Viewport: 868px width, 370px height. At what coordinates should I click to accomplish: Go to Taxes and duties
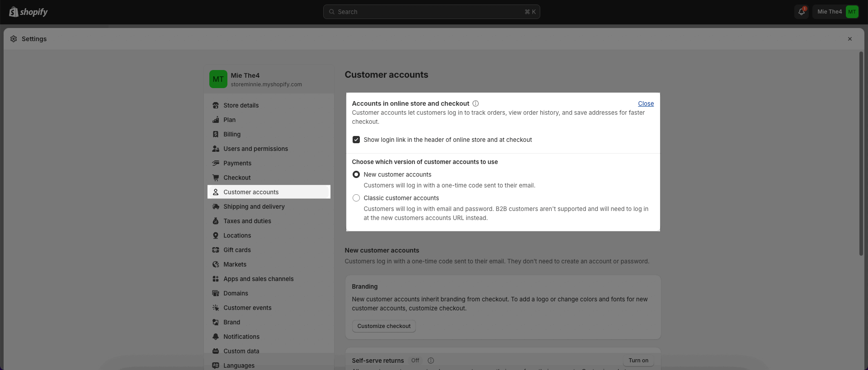(x=269, y=221)
